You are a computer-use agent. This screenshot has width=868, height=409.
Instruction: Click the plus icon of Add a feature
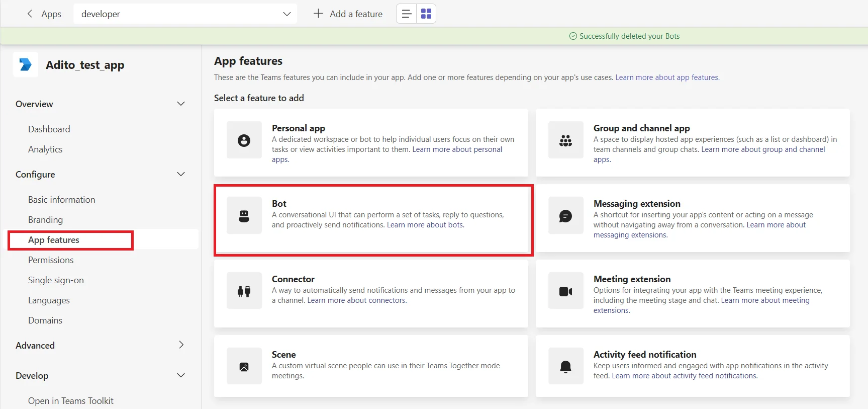[318, 14]
